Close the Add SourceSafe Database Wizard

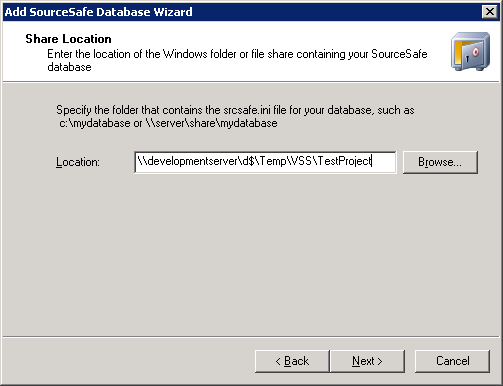pyautogui.click(x=490, y=12)
